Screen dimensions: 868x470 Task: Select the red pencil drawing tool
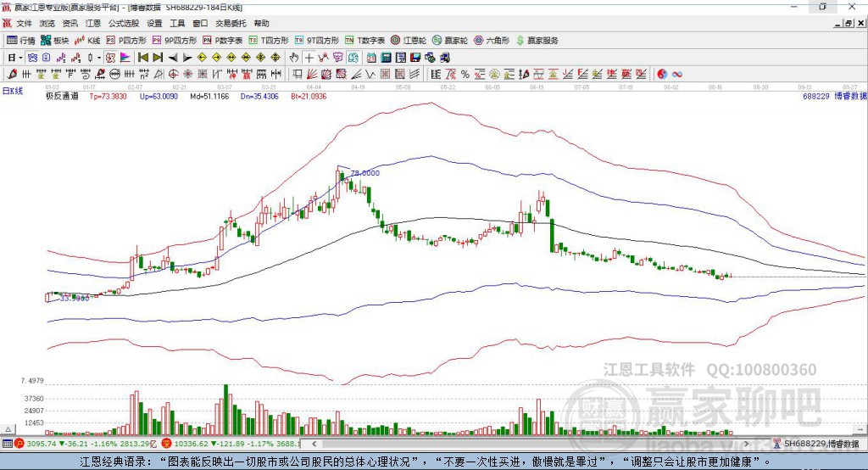pyautogui.click(x=12, y=74)
